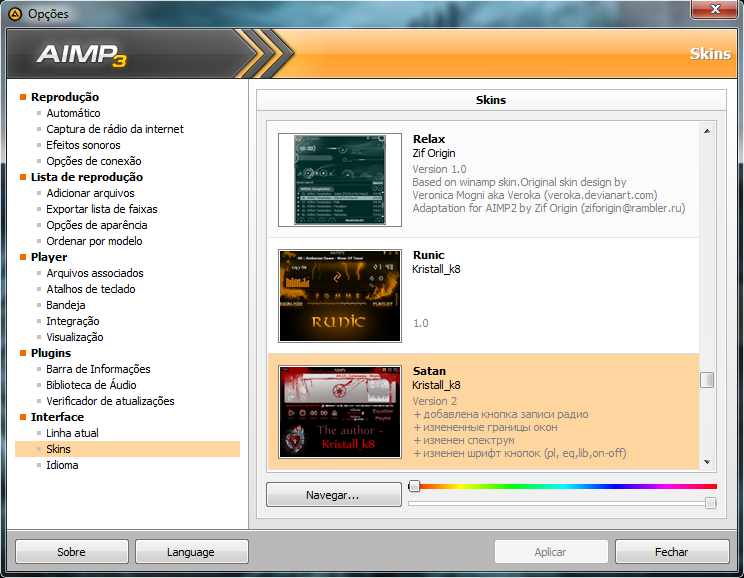Click the '1.0' version under Runic
The width and height of the screenshot is (744, 578).
(421, 324)
